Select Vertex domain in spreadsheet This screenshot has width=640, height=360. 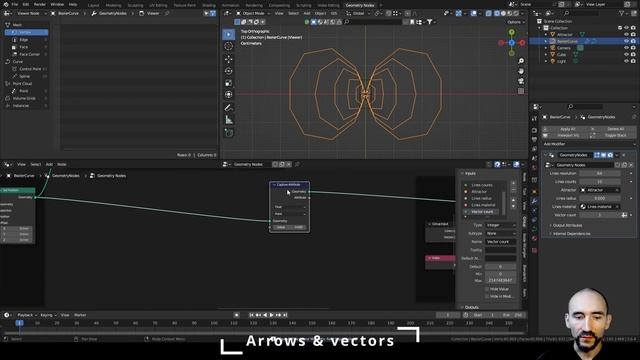click(26, 32)
